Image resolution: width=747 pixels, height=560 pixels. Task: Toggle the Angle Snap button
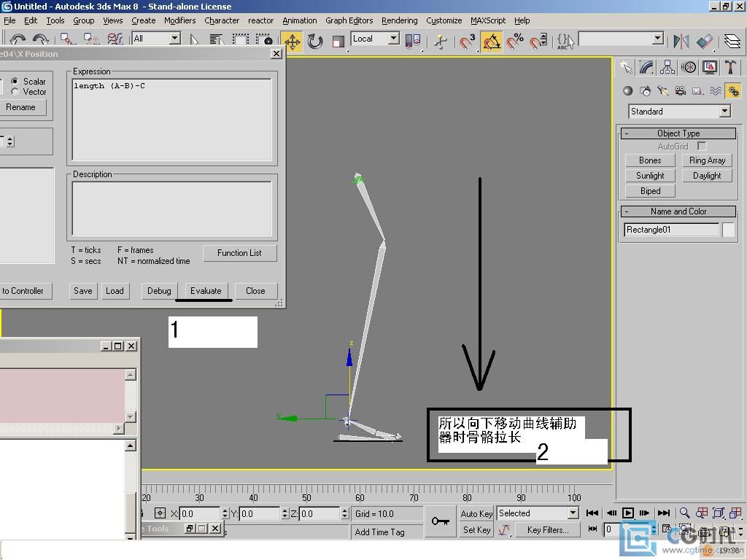pyautogui.click(x=491, y=41)
